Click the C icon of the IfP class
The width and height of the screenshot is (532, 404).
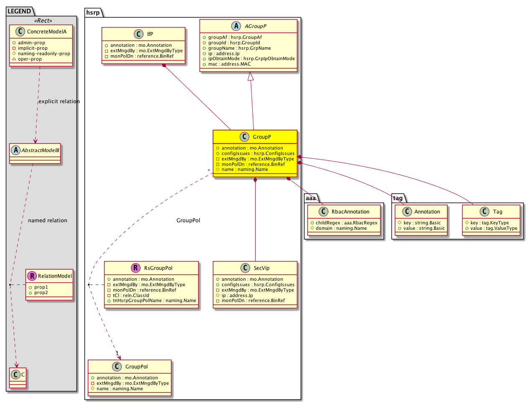(139, 34)
